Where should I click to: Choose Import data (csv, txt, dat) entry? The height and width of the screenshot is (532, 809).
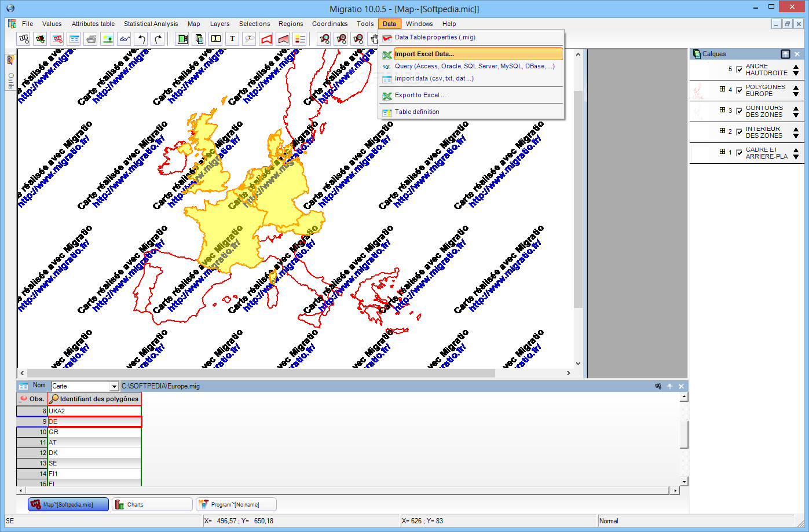[471, 78]
